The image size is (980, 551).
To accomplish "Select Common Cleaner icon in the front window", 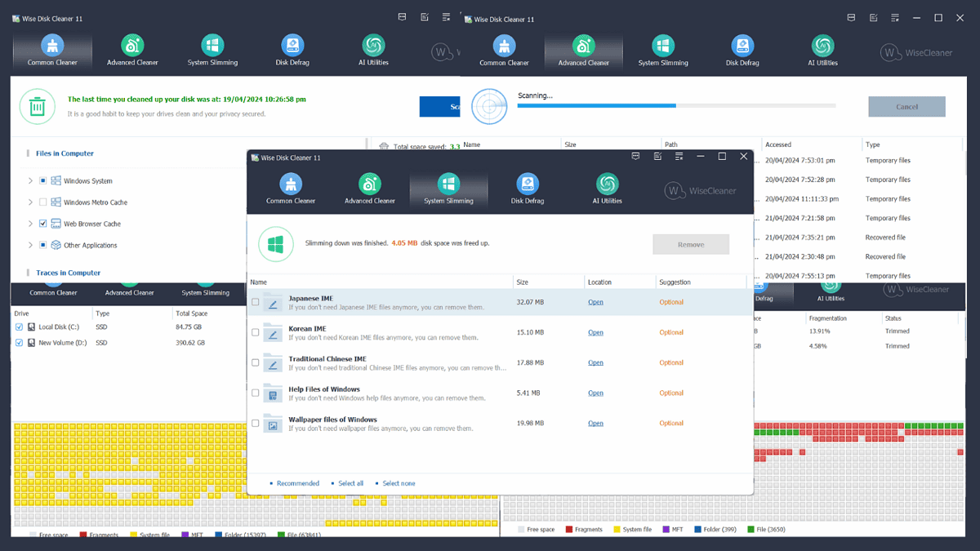I will point(291,184).
